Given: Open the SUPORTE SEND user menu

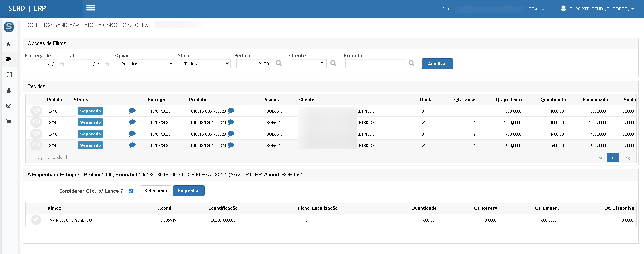Looking at the screenshot, I should 597,9.
